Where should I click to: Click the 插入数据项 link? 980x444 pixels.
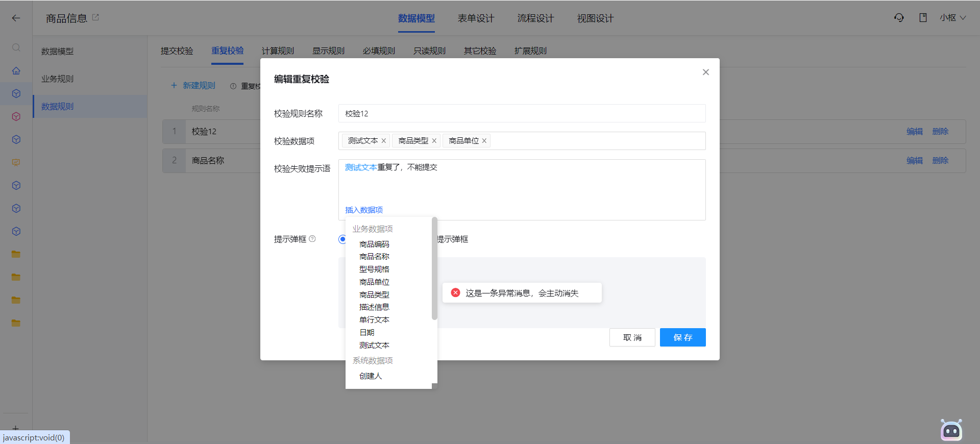(x=363, y=210)
